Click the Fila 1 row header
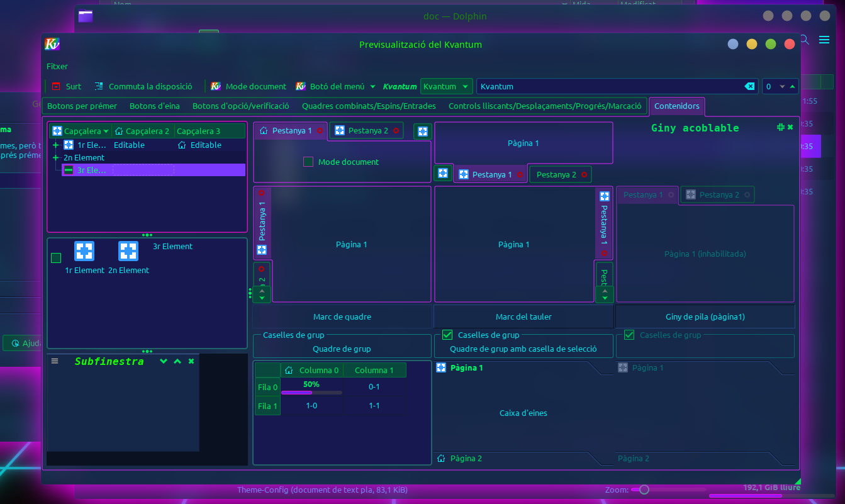845x504 pixels. tap(267, 406)
